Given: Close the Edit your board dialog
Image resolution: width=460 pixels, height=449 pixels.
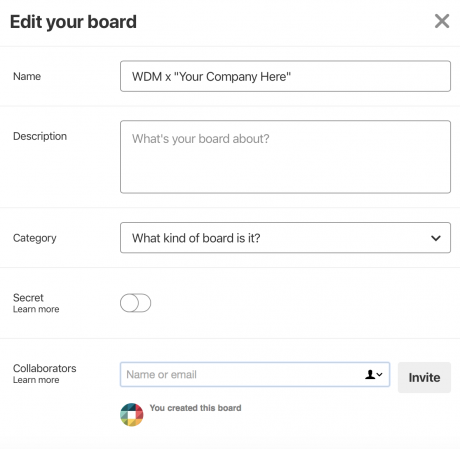Looking at the screenshot, I should click(x=442, y=21).
